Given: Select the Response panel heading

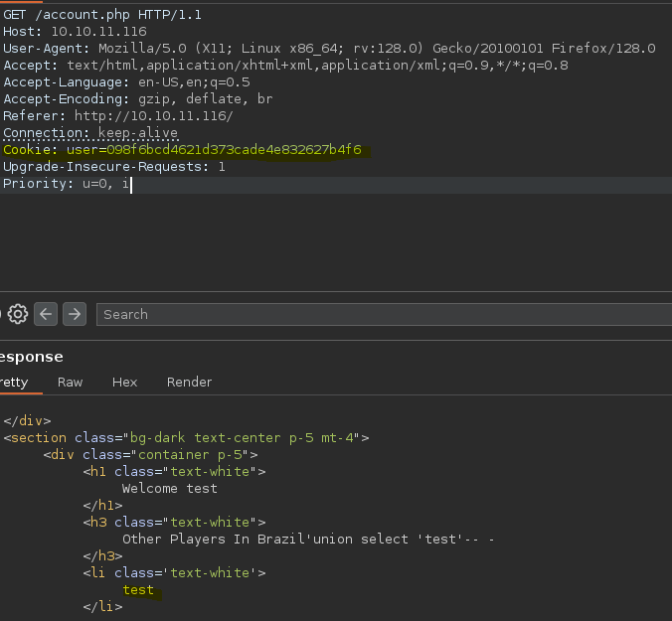Looking at the screenshot, I should (x=31, y=357).
